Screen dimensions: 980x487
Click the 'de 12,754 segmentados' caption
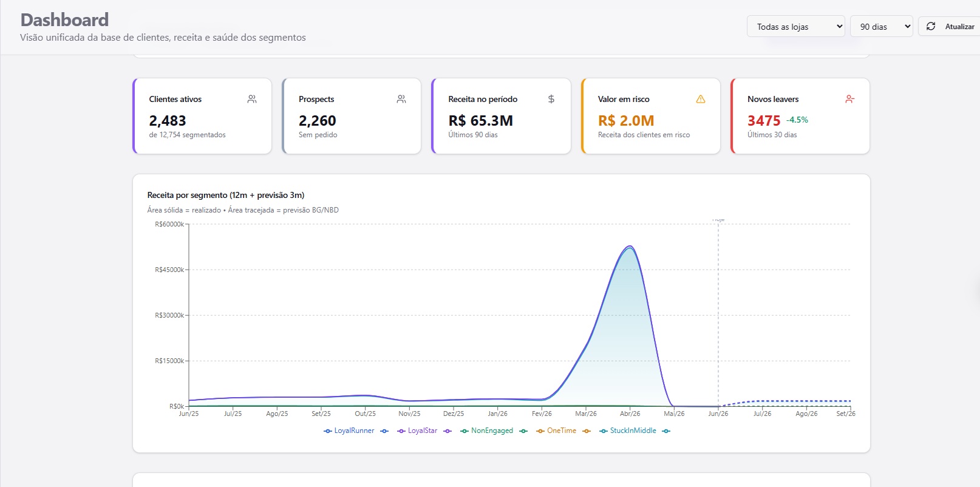pos(187,135)
